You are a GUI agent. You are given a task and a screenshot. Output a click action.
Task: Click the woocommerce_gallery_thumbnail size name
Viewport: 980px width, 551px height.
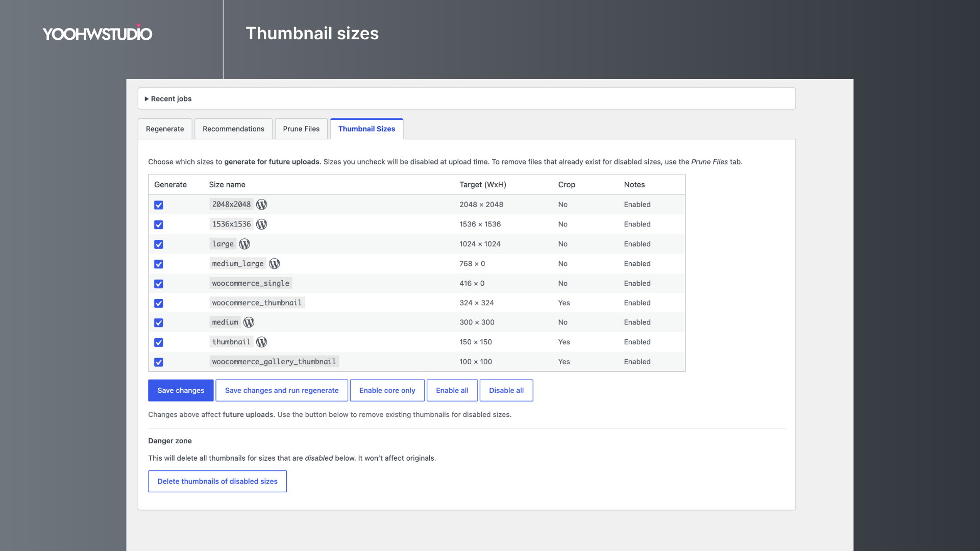(x=274, y=362)
